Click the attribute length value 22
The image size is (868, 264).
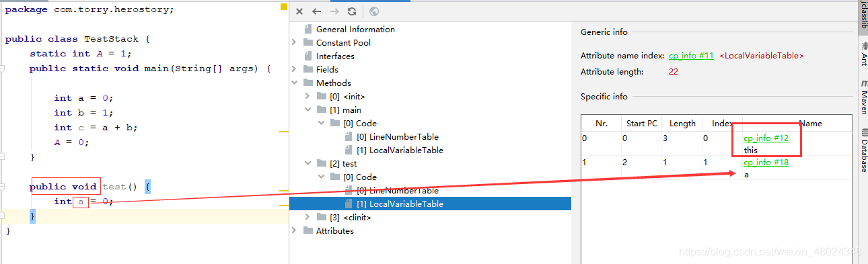674,71
